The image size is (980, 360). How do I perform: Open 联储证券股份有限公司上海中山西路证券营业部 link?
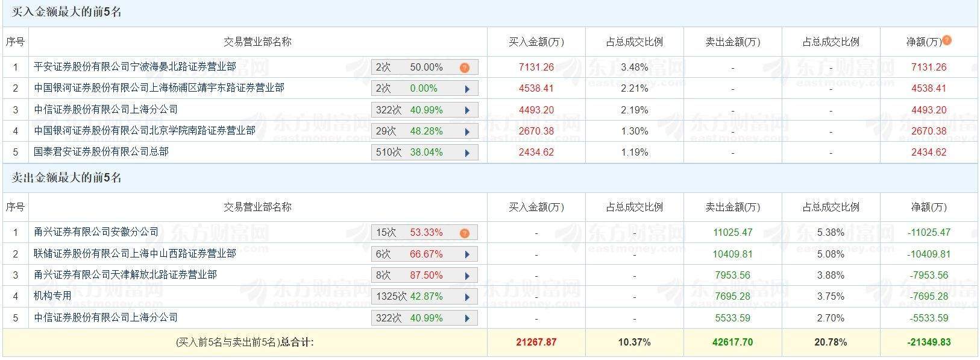[x=135, y=254]
